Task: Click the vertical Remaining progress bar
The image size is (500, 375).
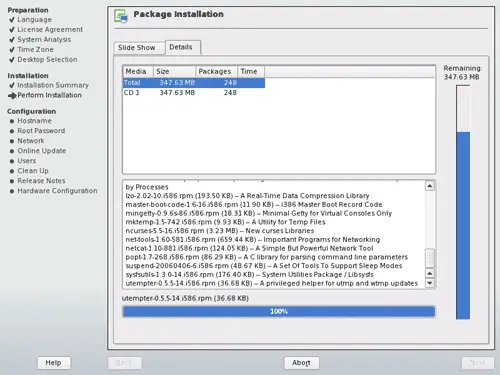Action: [463, 202]
